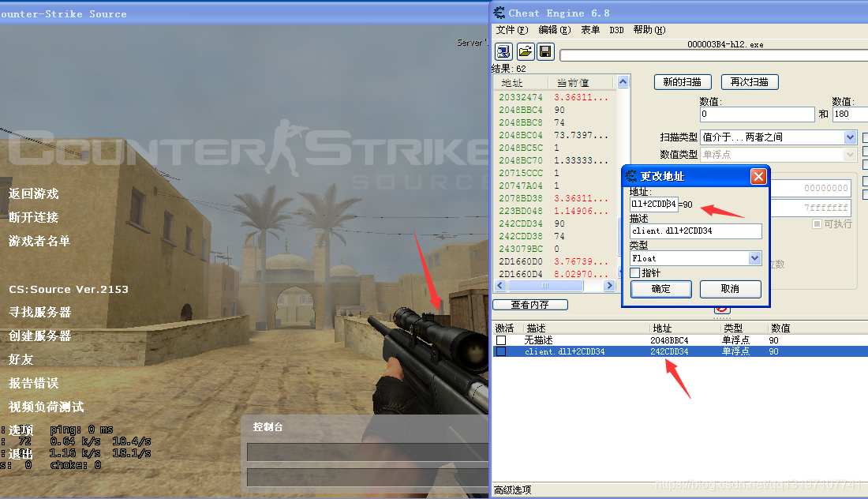Tick the activate checkbox for client.dll+2CDD34 row
Screen dimensions: 868x499
[x=501, y=351]
